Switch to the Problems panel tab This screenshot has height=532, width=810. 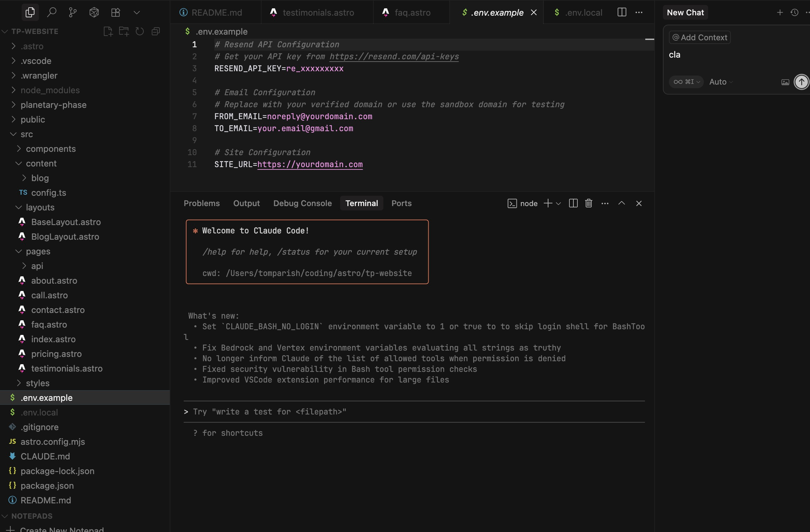pyautogui.click(x=201, y=203)
